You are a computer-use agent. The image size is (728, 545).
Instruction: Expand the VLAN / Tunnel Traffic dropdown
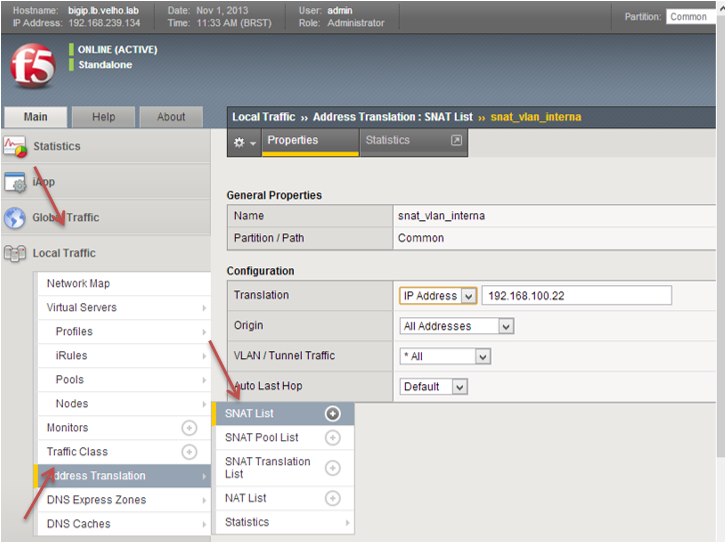coord(445,356)
